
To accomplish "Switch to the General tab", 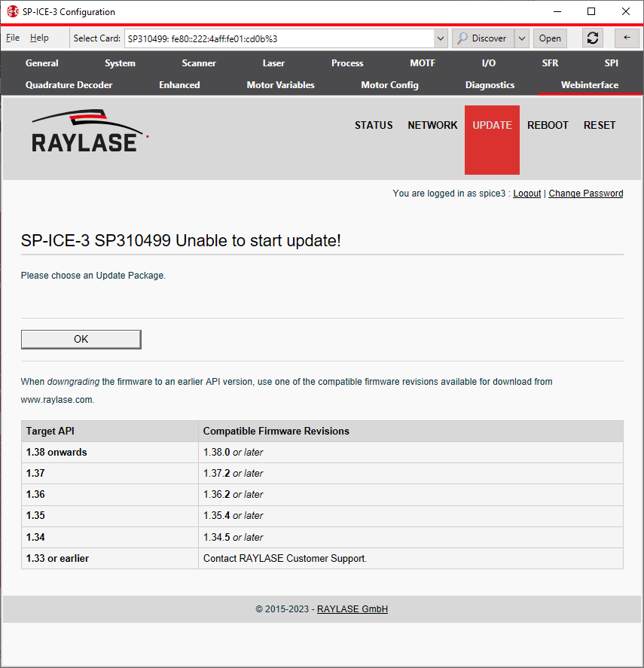I will 41,63.
